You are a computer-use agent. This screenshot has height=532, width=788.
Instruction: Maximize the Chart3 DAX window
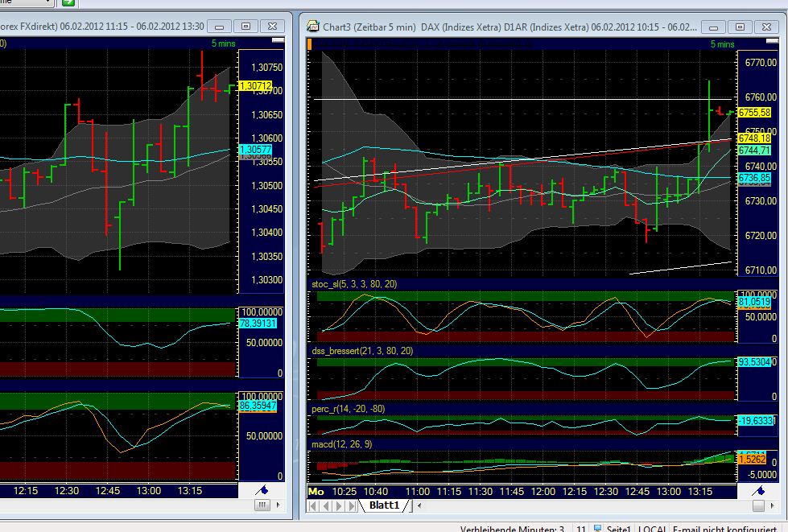click(x=740, y=27)
